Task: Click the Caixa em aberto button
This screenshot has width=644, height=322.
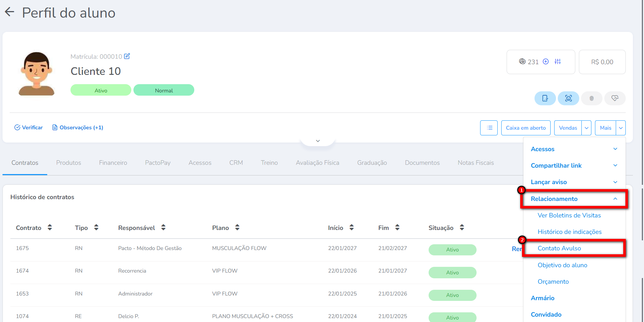Action: (526, 128)
